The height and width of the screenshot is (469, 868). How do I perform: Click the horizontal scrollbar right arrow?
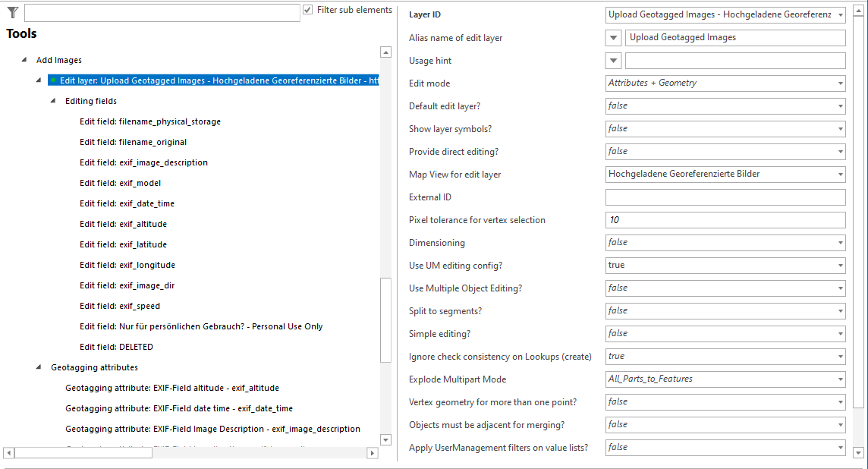373,453
